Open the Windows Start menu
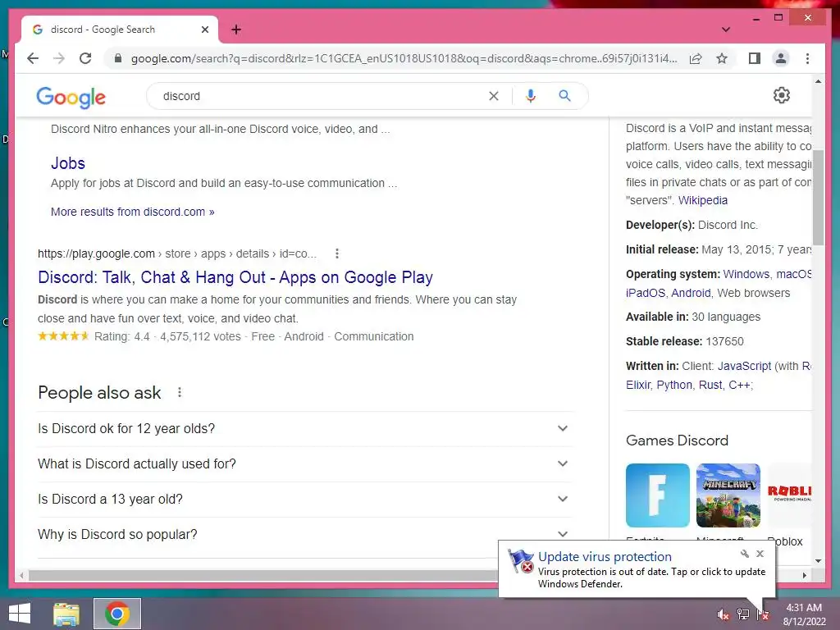 [20, 614]
